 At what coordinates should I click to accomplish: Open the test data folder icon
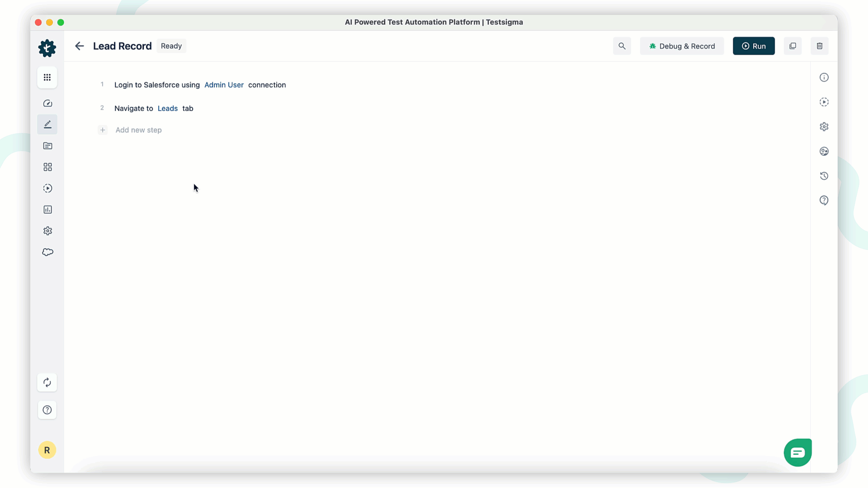pos(47,145)
